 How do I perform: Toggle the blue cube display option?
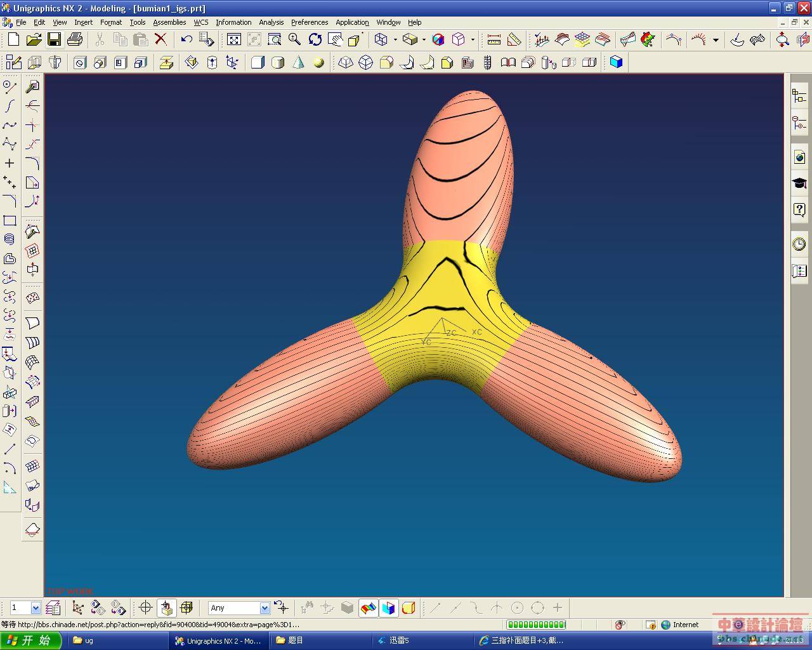click(388, 608)
